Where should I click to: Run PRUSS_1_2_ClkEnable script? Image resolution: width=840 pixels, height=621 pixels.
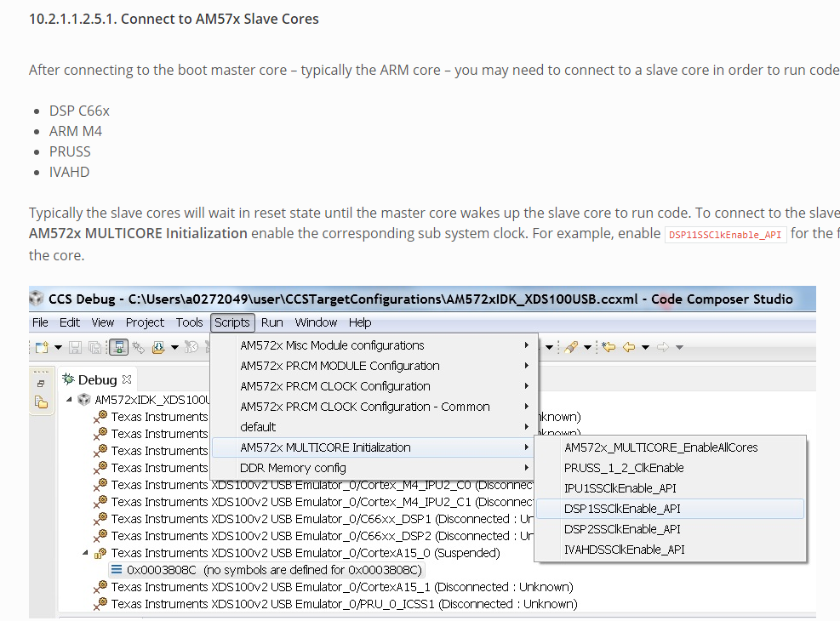(670, 468)
